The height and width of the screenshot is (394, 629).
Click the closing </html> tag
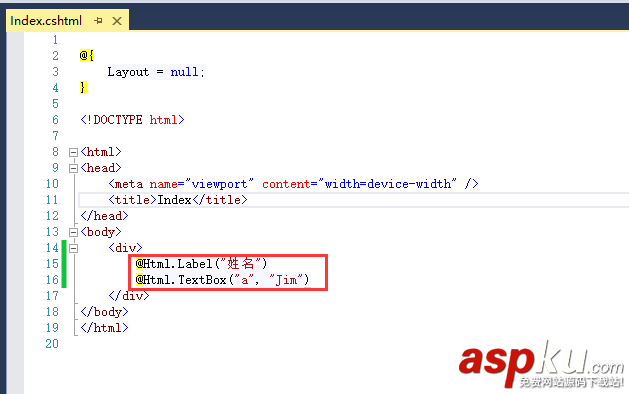coord(104,328)
